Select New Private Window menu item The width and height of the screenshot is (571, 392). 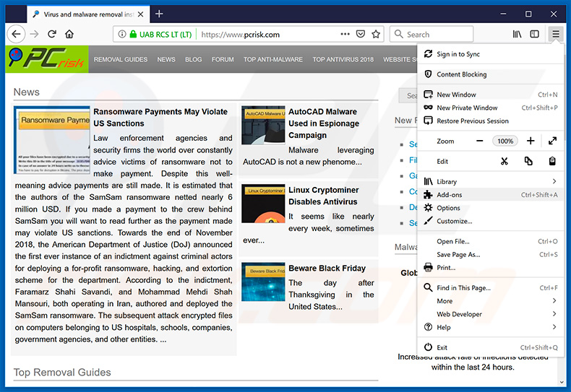(467, 108)
